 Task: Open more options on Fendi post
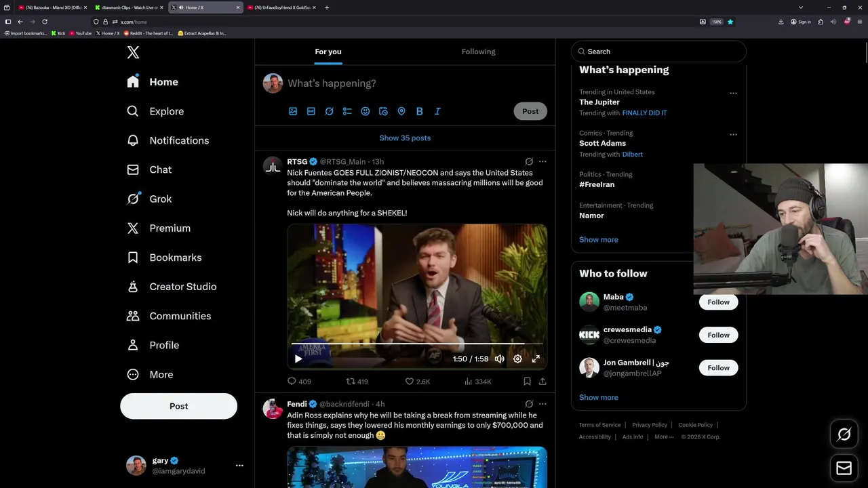542,404
